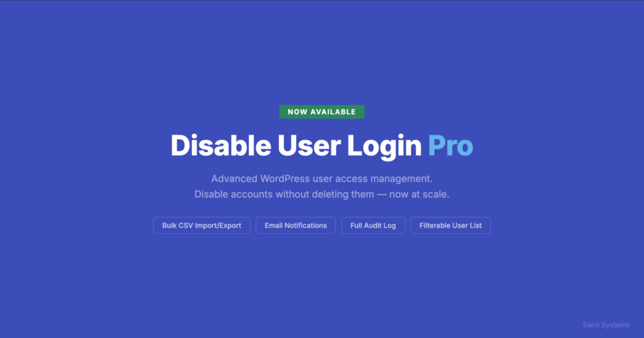
Task: Click the light-blue word Pro in the heading
Action: 451,146
